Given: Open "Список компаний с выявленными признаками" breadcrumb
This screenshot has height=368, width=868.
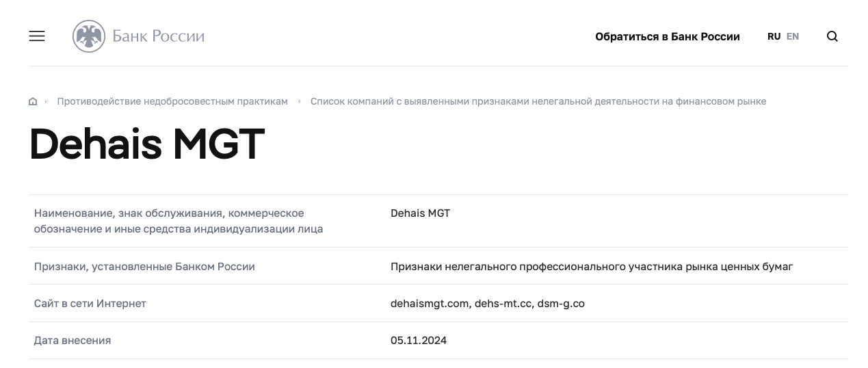Looking at the screenshot, I should [538, 102].
